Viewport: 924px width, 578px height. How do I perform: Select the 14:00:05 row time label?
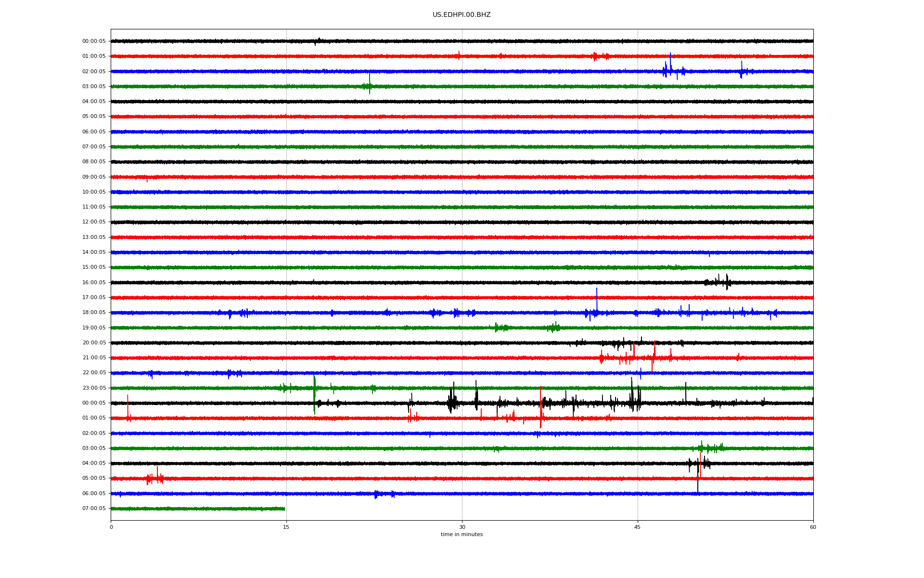click(x=94, y=252)
